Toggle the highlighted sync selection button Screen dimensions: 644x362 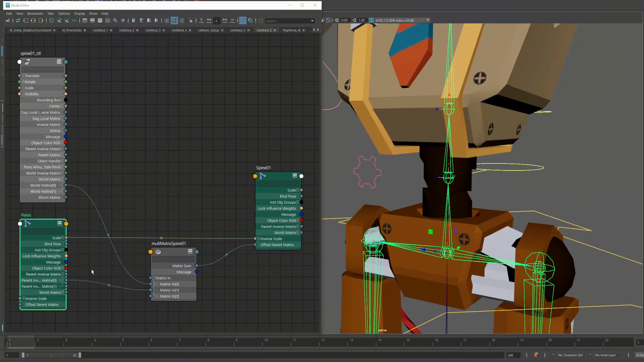point(174,21)
